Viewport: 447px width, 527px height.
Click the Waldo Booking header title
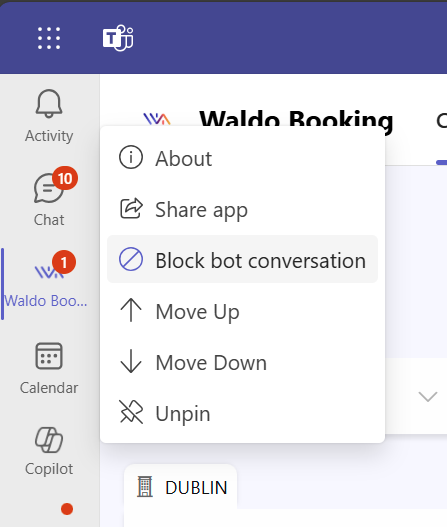(x=296, y=119)
